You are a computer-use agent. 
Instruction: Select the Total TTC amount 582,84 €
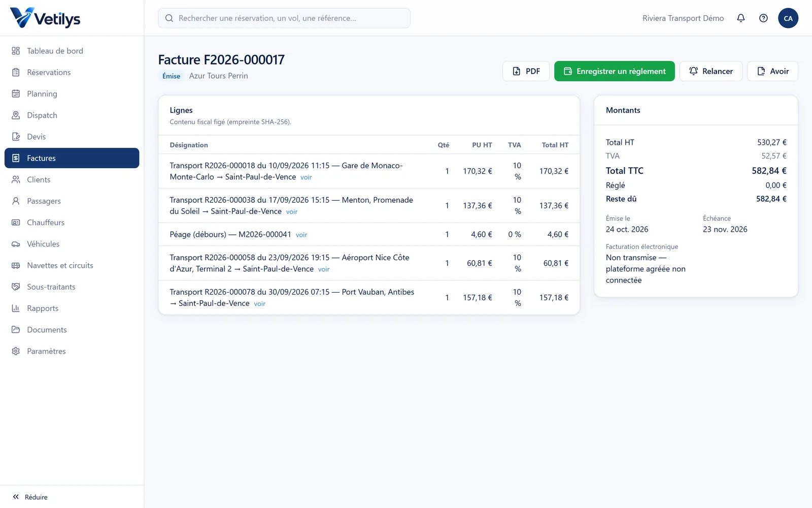(x=769, y=171)
